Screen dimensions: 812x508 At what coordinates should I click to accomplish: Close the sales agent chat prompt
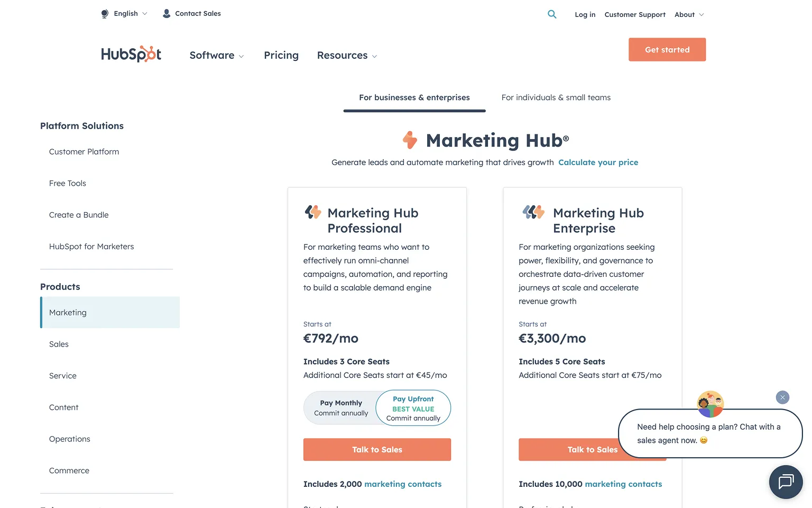pos(782,397)
